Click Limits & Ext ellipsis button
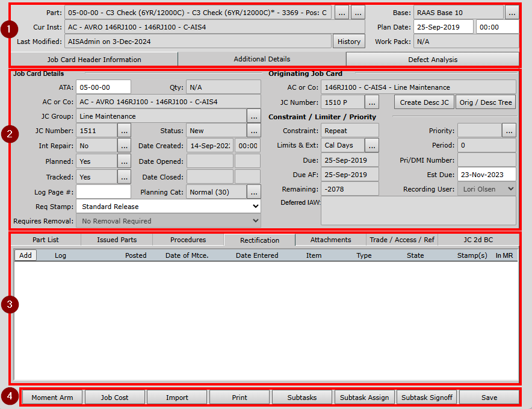Viewport: 532px width, 409px height. pos(372,146)
